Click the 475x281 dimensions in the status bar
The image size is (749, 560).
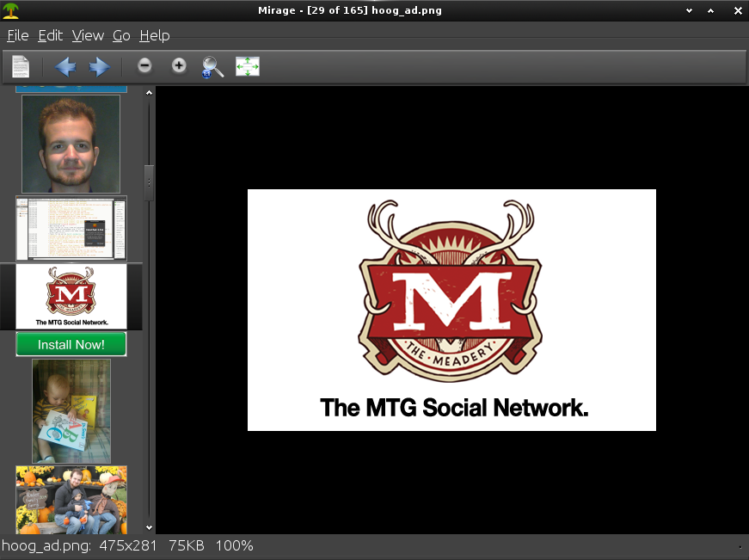[x=128, y=545]
